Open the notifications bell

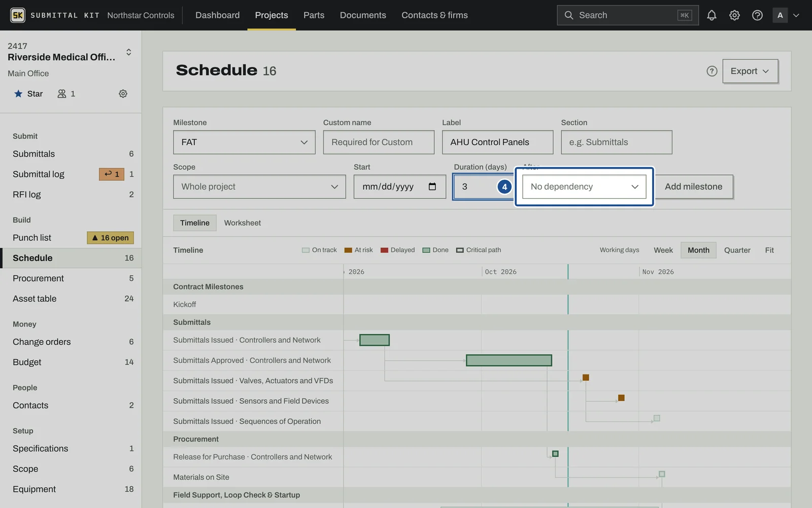coord(712,15)
